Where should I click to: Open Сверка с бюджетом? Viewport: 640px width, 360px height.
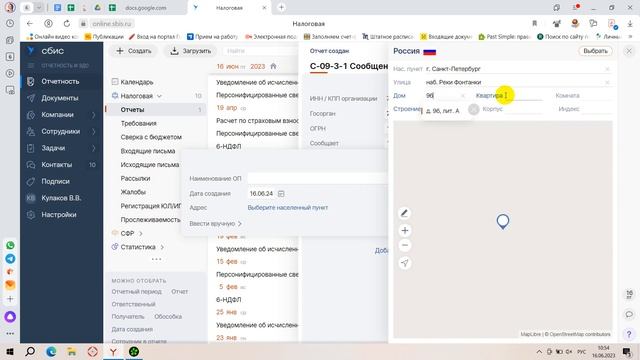pyautogui.click(x=151, y=137)
